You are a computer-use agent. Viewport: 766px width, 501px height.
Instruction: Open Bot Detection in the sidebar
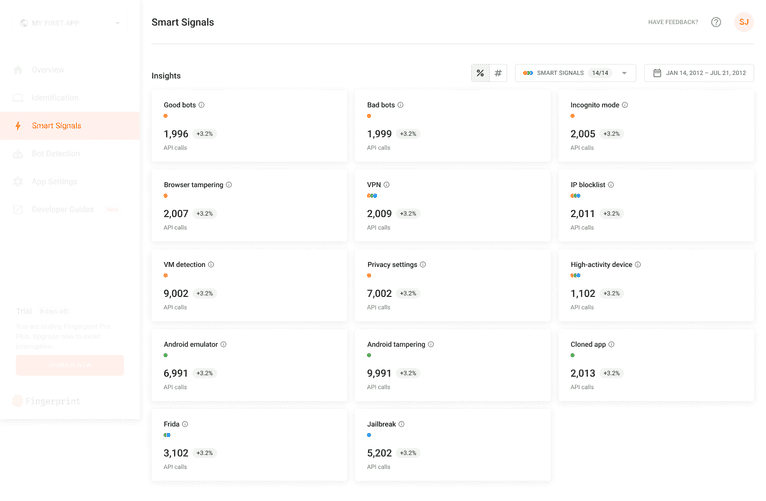[55, 154]
